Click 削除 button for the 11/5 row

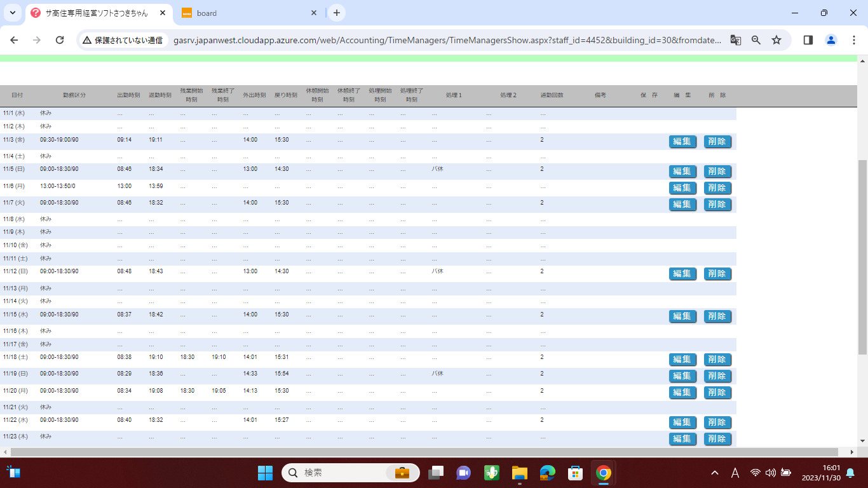click(717, 172)
